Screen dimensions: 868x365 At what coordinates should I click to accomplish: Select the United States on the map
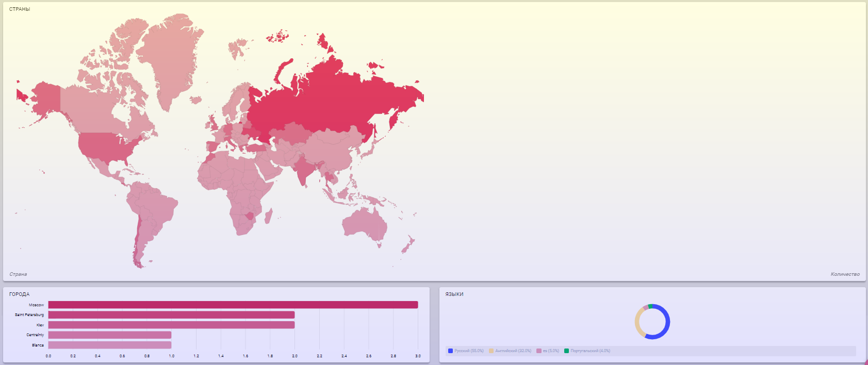click(x=106, y=146)
